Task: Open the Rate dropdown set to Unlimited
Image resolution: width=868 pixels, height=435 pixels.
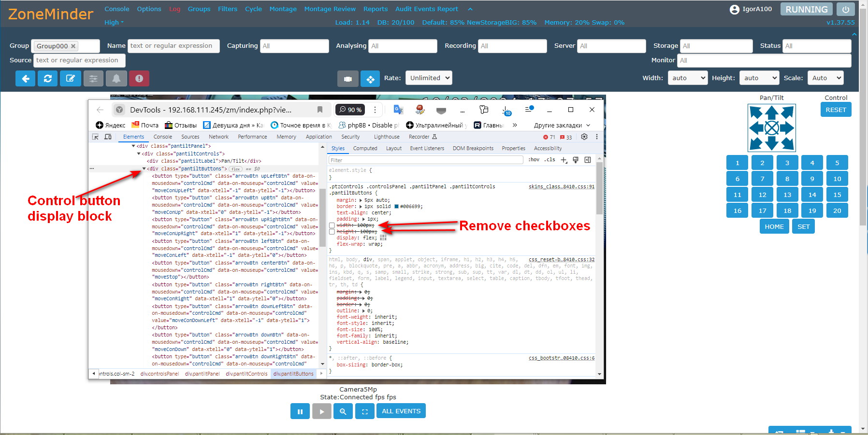Action: (x=429, y=78)
